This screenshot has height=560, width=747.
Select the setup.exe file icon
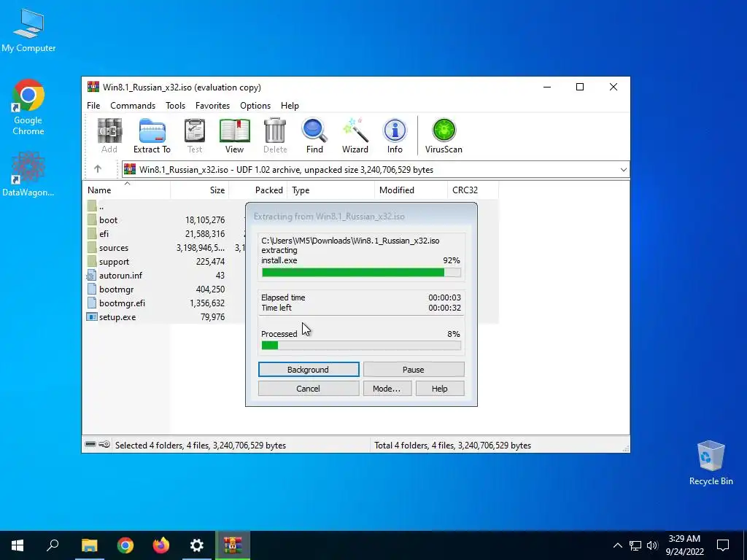tap(91, 316)
